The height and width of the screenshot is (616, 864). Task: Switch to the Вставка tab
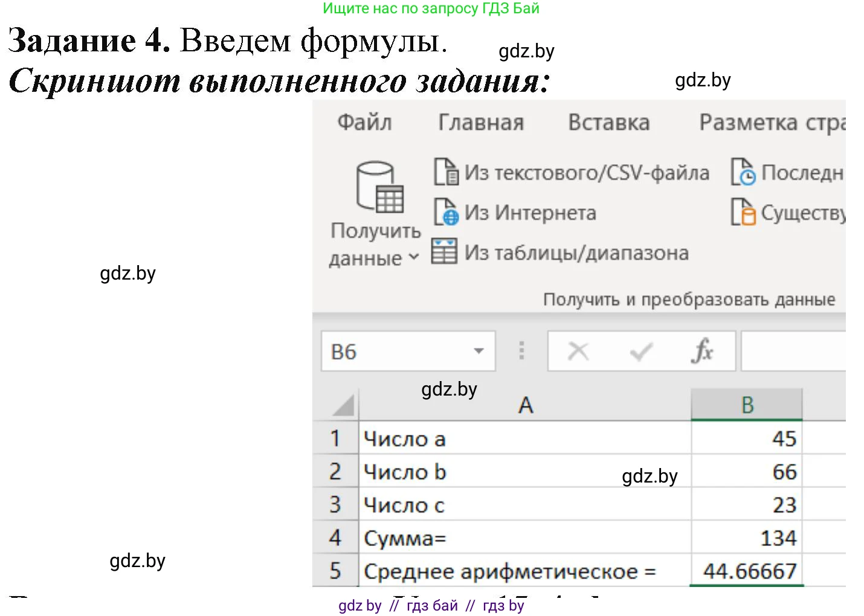(x=608, y=123)
